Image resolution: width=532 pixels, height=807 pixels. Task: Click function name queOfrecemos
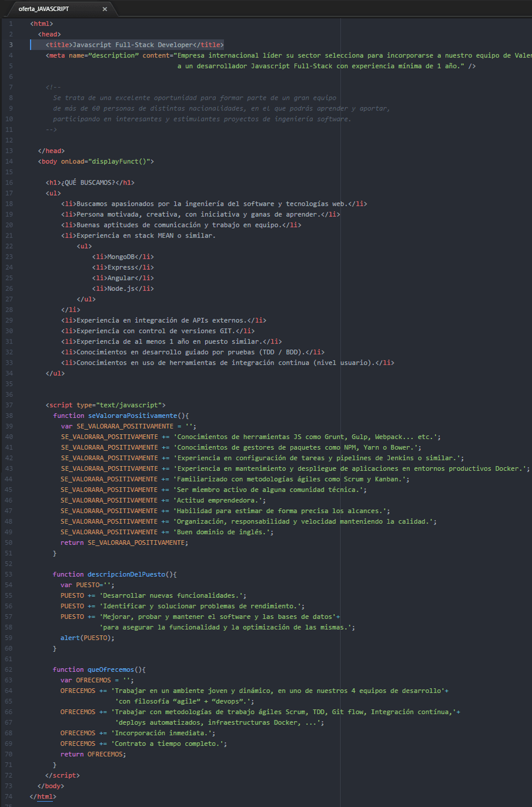[x=111, y=669]
